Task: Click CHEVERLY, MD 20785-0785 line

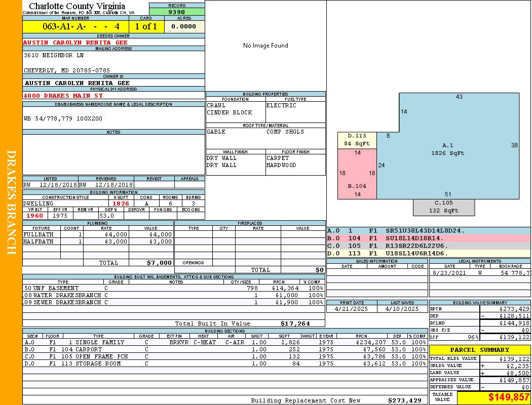Action: coord(67,70)
